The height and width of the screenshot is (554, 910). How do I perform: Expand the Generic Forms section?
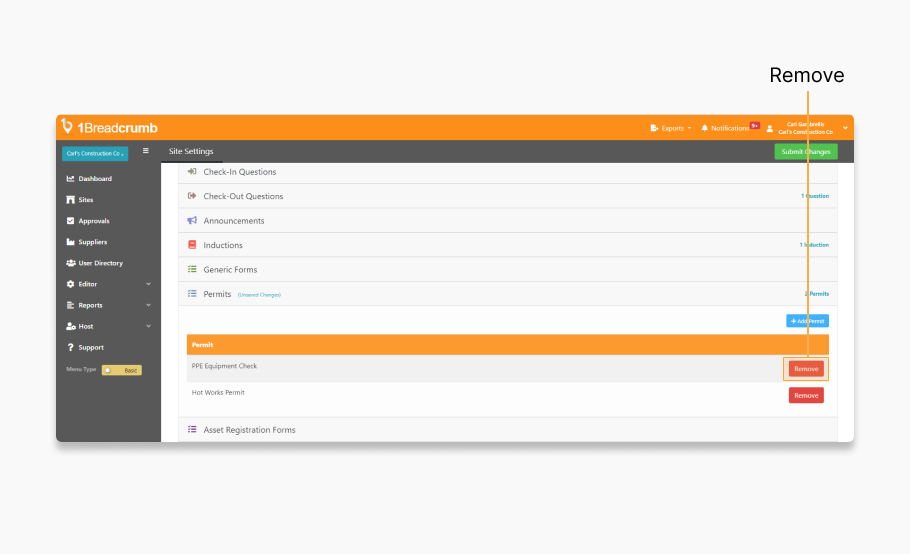[x=508, y=269]
